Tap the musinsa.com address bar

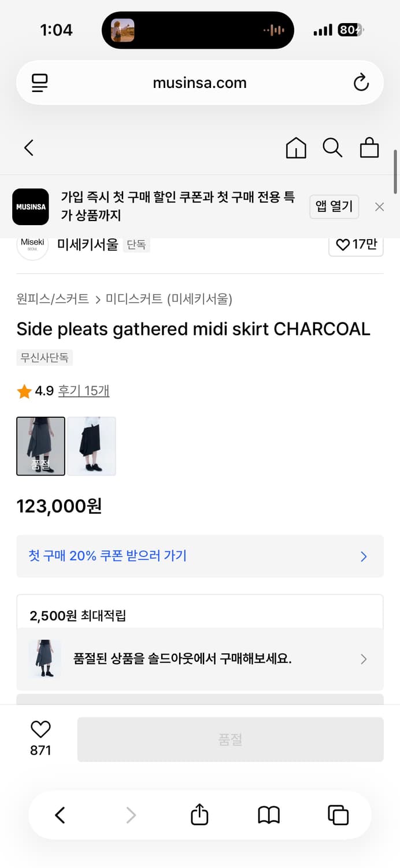pyautogui.click(x=199, y=82)
